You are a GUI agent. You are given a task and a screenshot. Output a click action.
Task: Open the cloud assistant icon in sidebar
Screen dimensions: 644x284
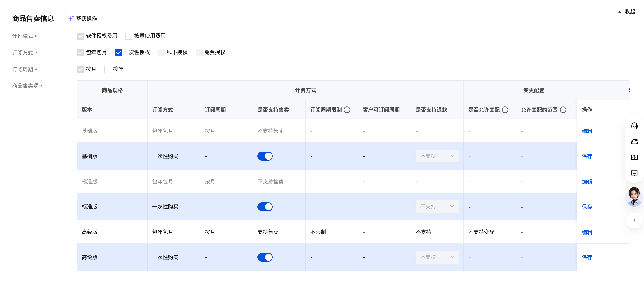pyautogui.click(x=634, y=142)
